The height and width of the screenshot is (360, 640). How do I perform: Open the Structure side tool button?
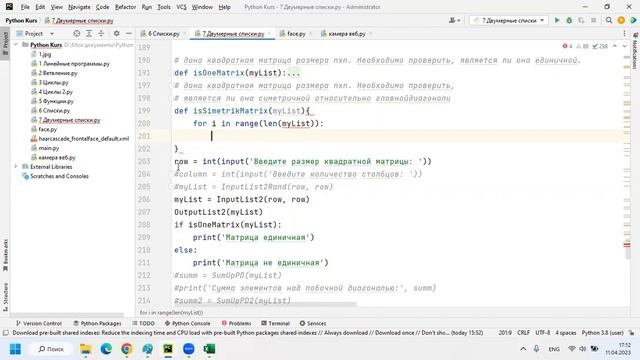tap(5, 296)
